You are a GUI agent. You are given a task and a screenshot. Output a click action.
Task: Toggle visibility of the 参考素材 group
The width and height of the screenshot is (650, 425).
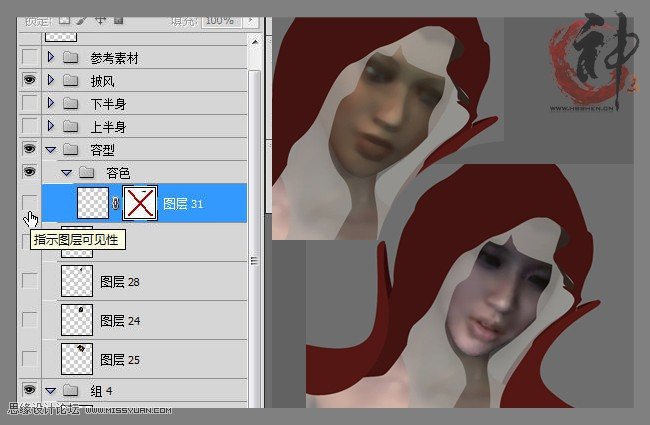coord(29,57)
